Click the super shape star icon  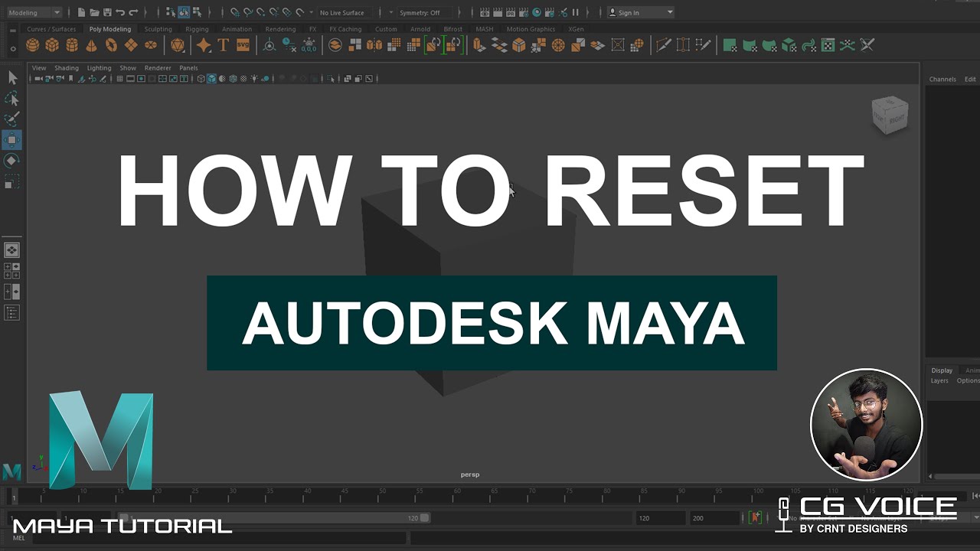[x=204, y=46]
